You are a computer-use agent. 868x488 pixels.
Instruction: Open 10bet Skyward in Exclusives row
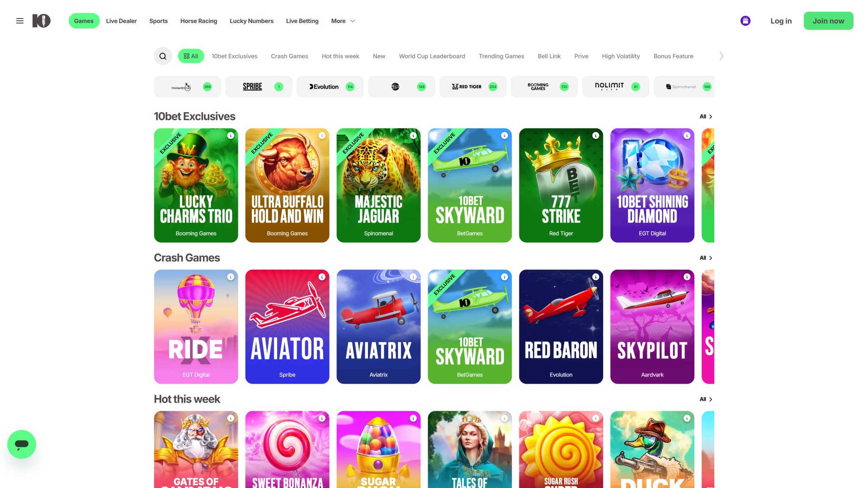point(470,185)
